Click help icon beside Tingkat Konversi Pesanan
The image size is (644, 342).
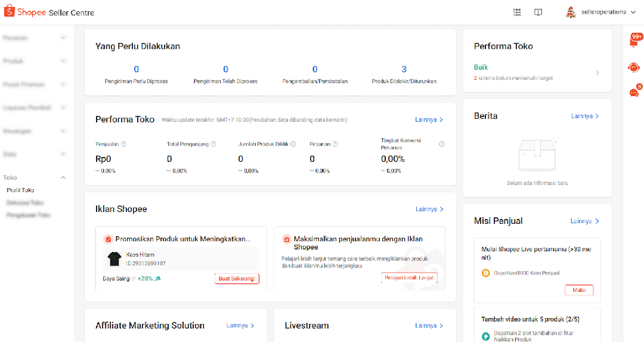(x=442, y=144)
